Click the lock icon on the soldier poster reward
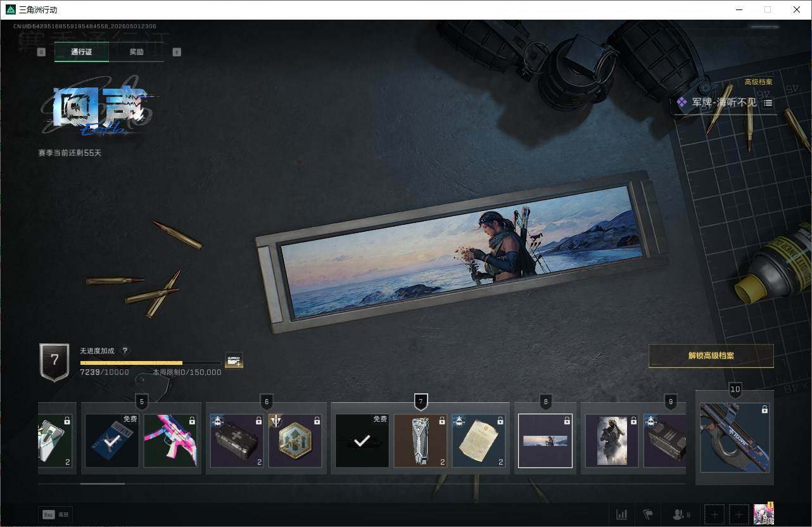Viewport: 812px width, 527px height. pos(633,420)
